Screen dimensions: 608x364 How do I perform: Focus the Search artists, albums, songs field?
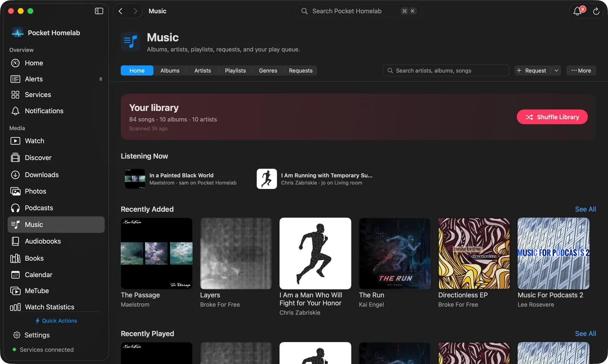446,71
